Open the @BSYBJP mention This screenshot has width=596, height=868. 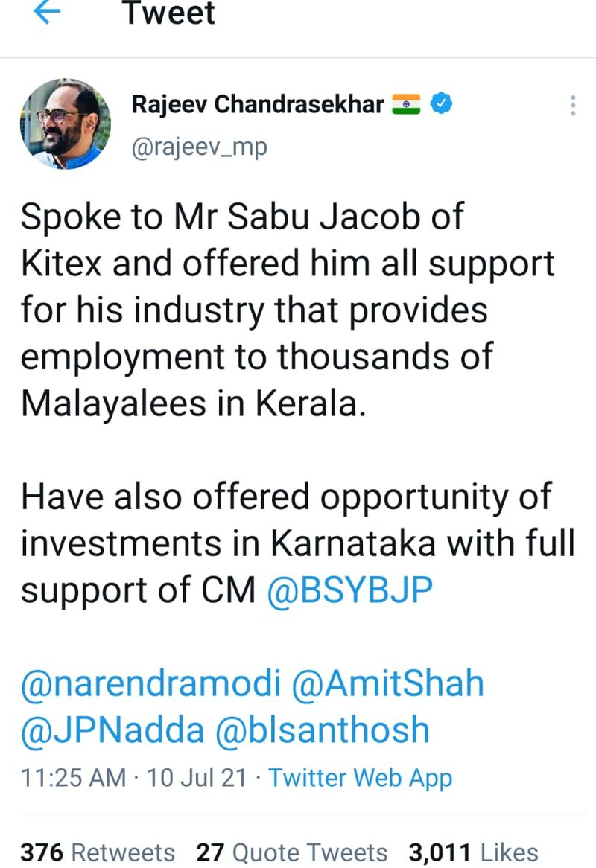pyautogui.click(x=349, y=590)
